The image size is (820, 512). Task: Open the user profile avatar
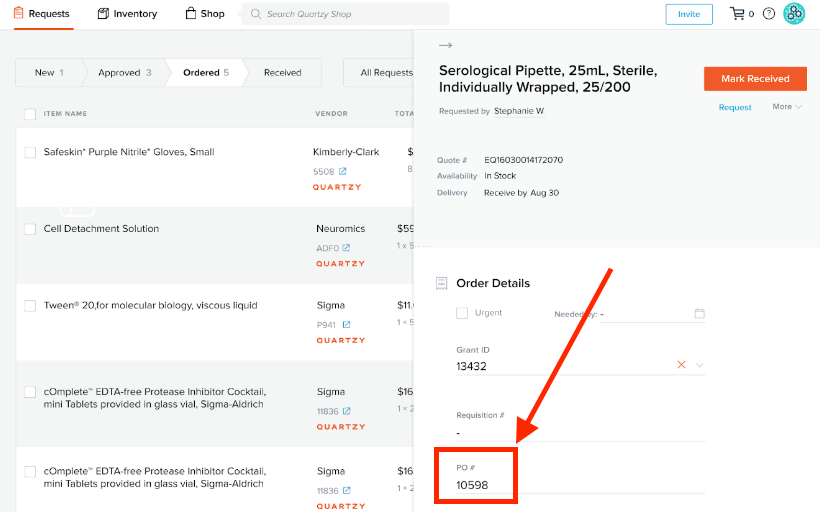pos(794,14)
